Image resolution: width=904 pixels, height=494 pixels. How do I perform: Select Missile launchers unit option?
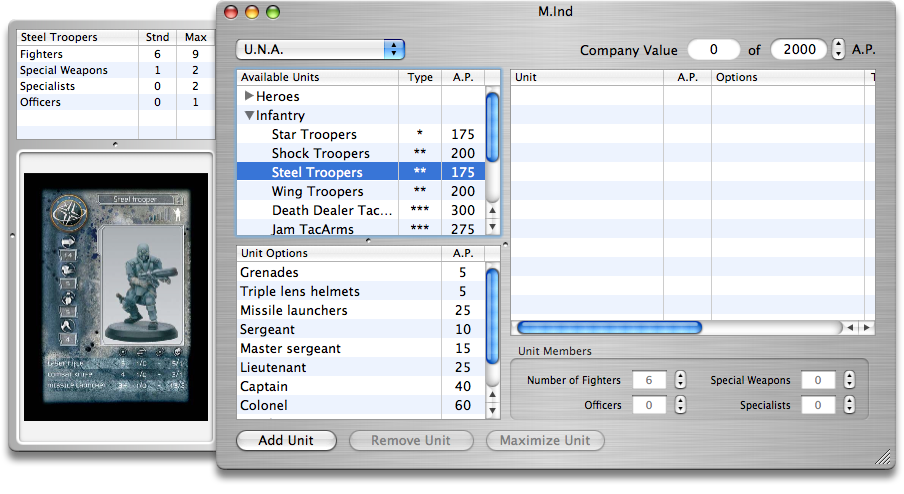coord(293,311)
